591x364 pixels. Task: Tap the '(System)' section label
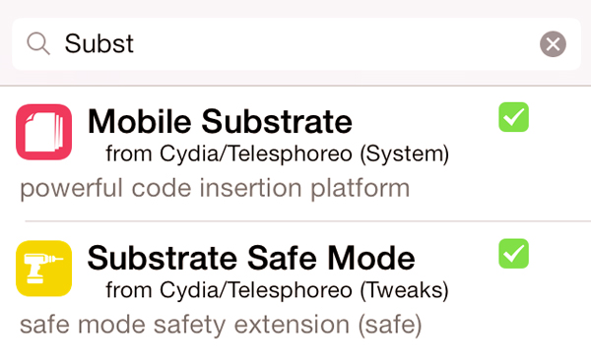[405, 153]
